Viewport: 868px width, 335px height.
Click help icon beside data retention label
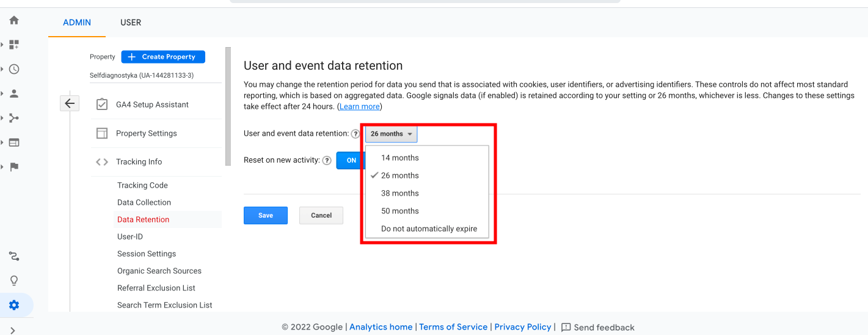click(356, 134)
